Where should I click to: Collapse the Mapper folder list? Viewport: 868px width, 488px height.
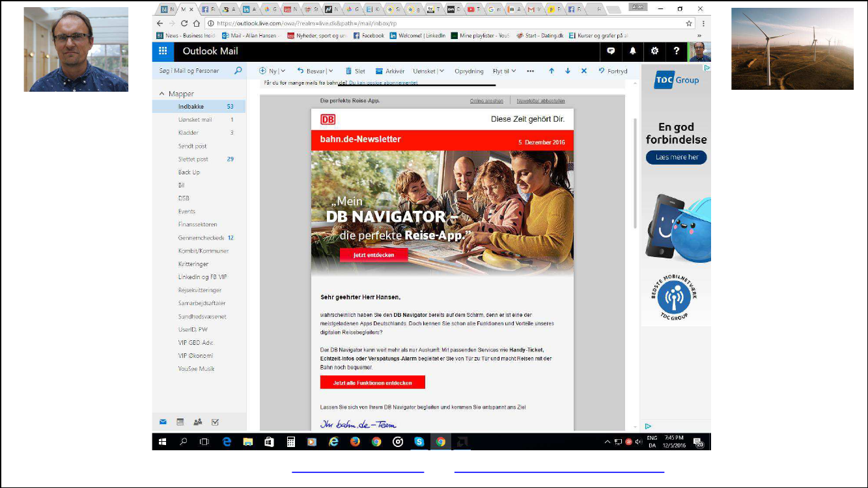click(x=161, y=94)
